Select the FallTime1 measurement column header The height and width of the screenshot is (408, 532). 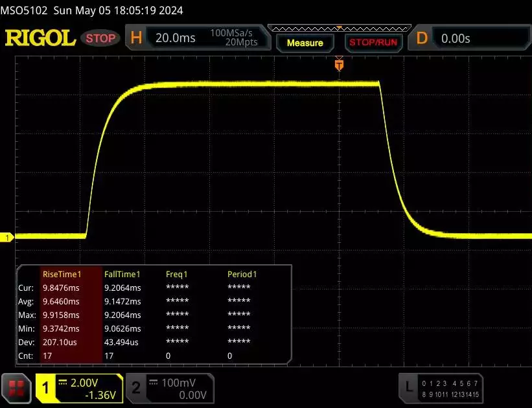[122, 274]
